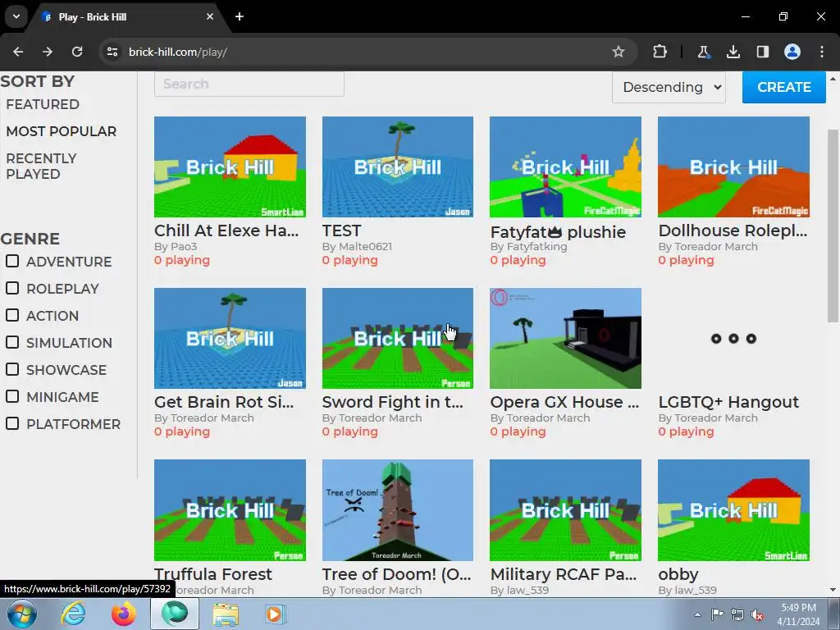The image size is (840, 630).
Task: Check the Adventure genre box
Action: pyautogui.click(x=12, y=261)
